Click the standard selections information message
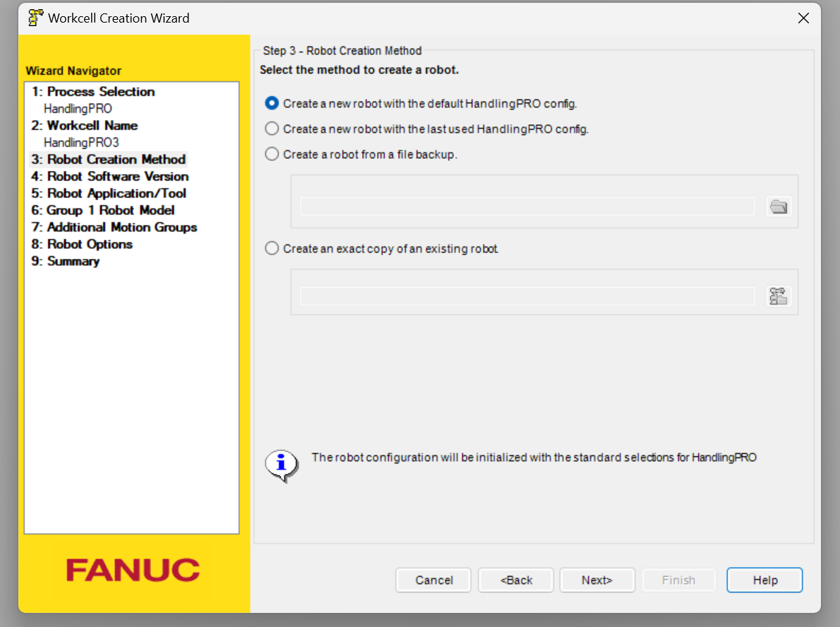 click(534, 457)
